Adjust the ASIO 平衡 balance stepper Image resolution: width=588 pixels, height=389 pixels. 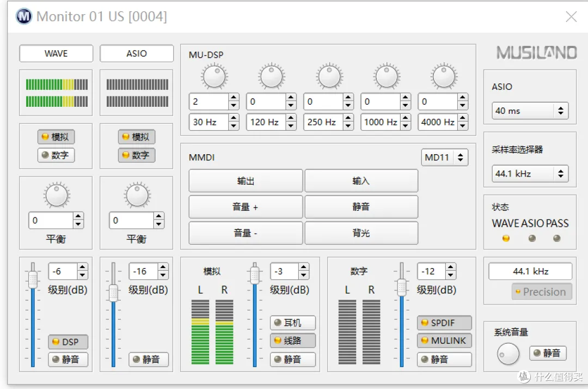(x=158, y=220)
